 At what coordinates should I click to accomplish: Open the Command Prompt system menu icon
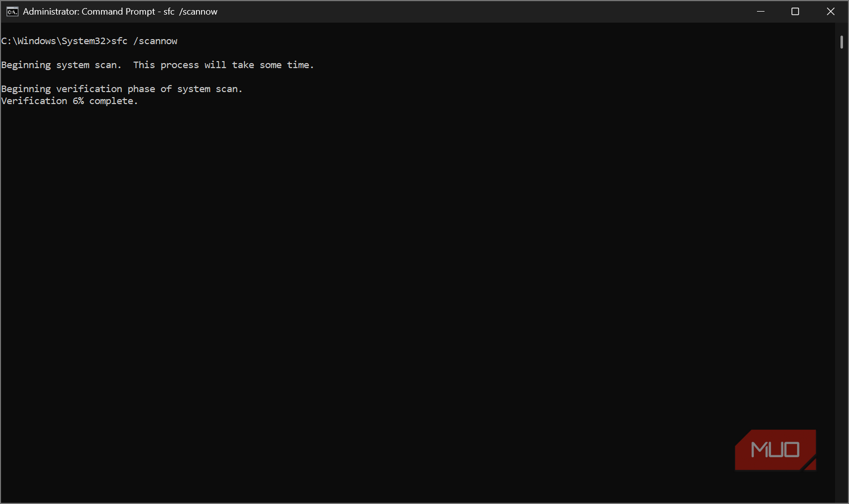[x=12, y=11]
